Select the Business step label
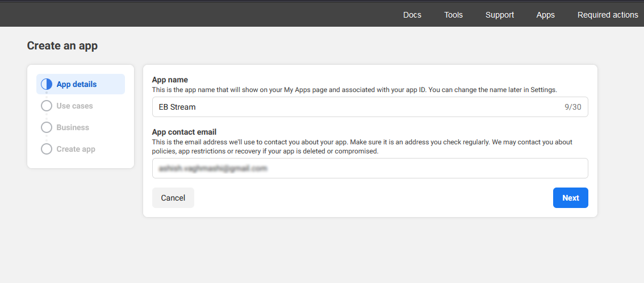This screenshot has height=283, width=644. tap(73, 127)
